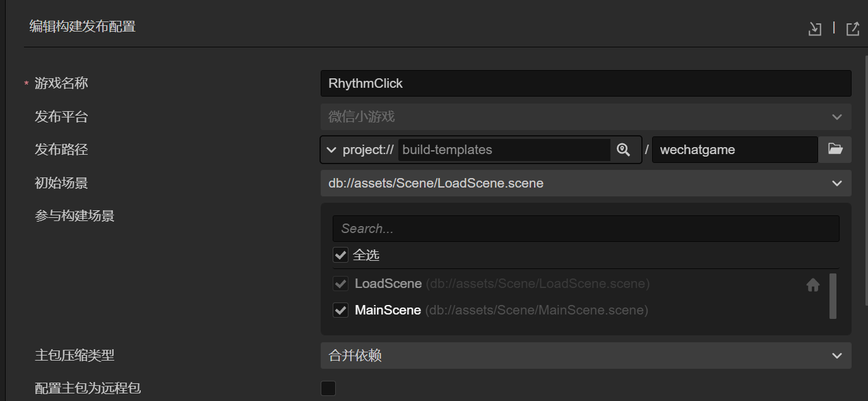Open the 发布平台 platform dropdown
868x401 pixels.
(585, 117)
